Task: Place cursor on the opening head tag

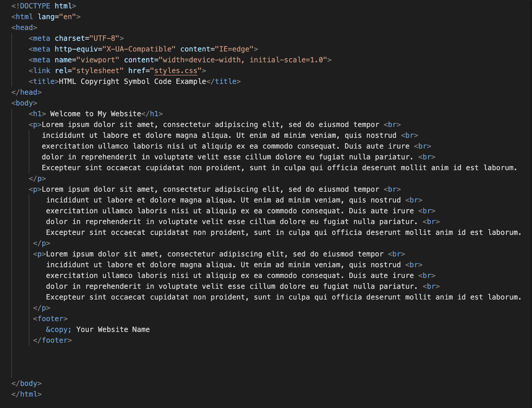Action: 24,28
